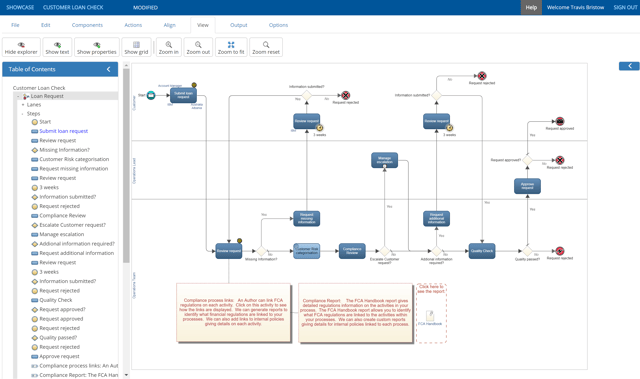Viewport: 640px width, 379px height.
Task: Open the Components menu tab
Action: [x=87, y=25]
